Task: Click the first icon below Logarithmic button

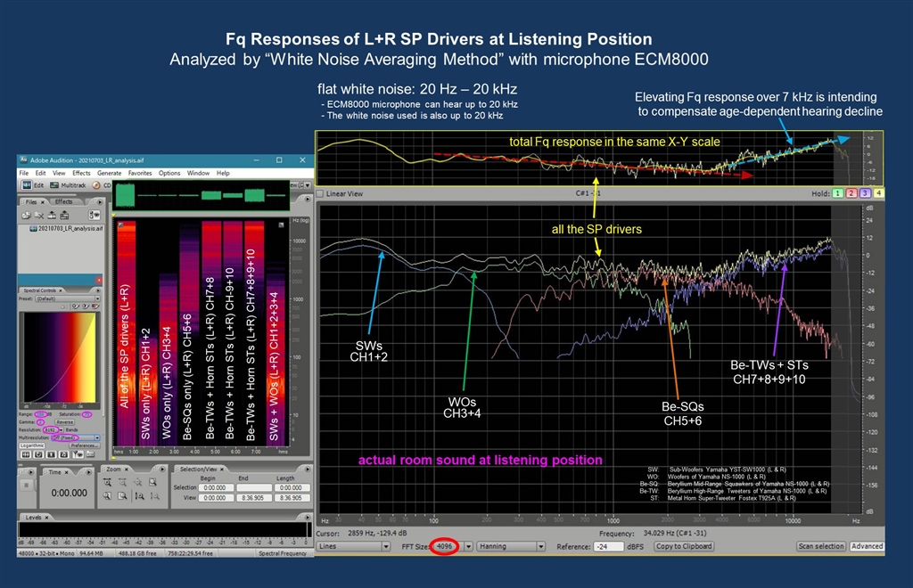Action: coord(26,454)
